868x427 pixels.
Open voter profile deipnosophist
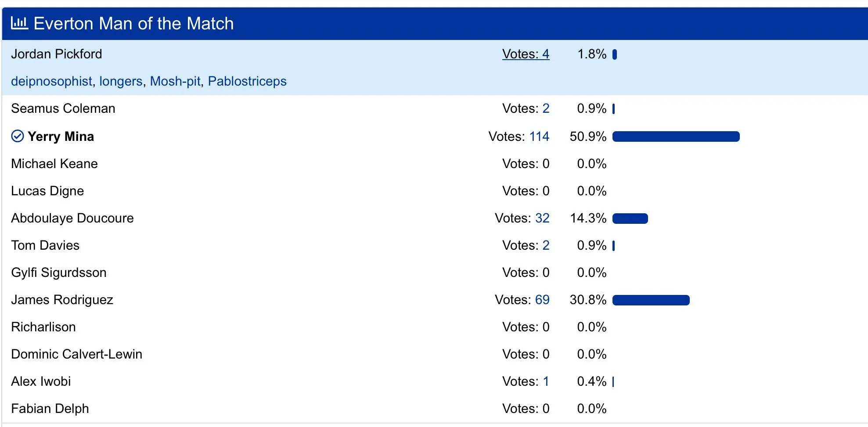click(51, 81)
